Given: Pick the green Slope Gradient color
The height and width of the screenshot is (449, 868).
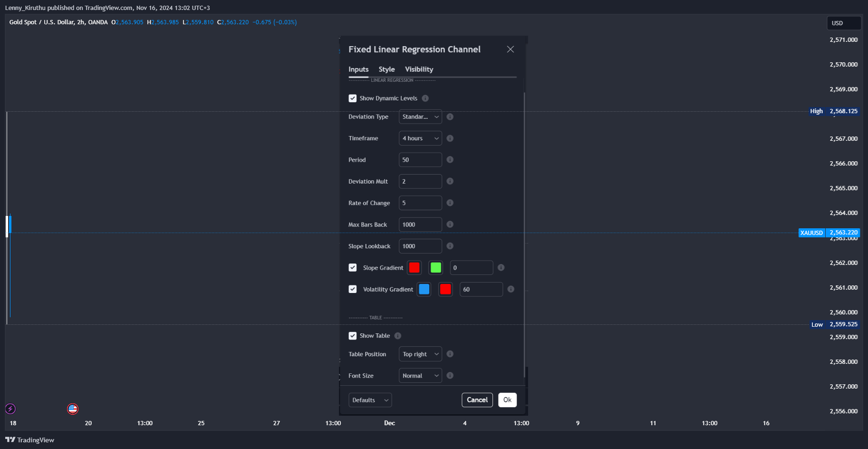Looking at the screenshot, I should click(x=436, y=268).
